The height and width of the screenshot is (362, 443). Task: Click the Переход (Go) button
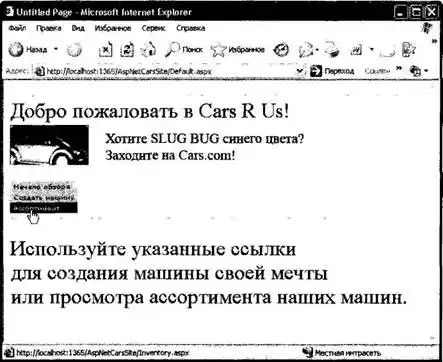(332, 71)
